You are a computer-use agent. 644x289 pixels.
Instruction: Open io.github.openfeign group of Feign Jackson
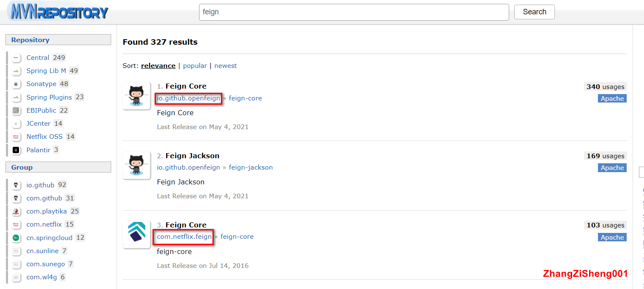coord(188,167)
